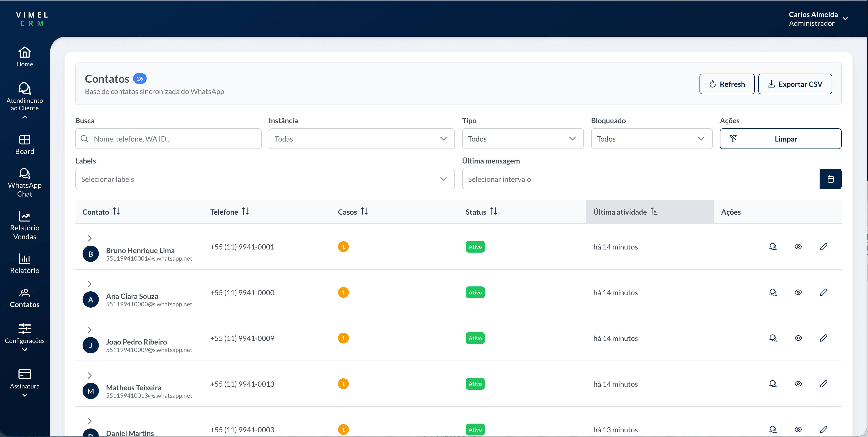Toggle sort on the Telefone column
The image size is (868, 437).
pyautogui.click(x=245, y=212)
